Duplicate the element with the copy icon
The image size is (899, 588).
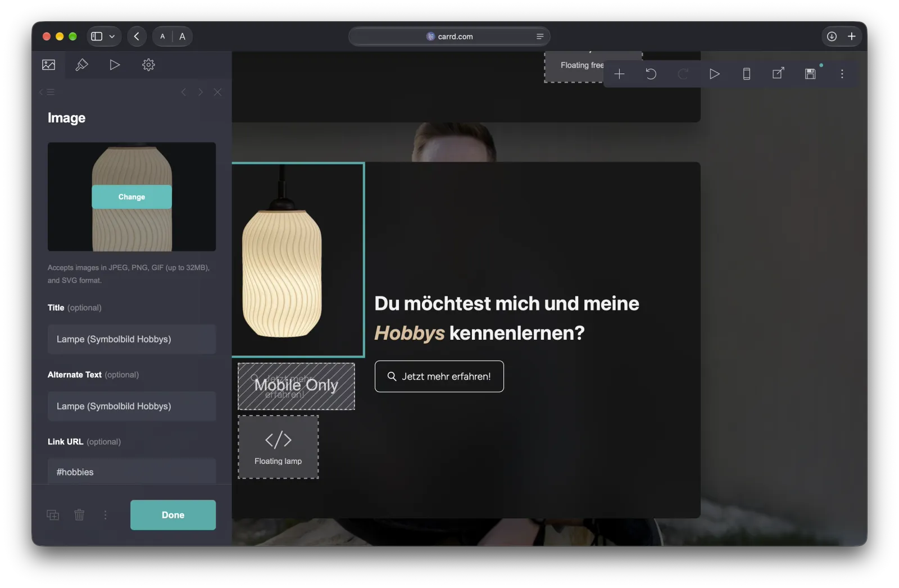click(53, 515)
